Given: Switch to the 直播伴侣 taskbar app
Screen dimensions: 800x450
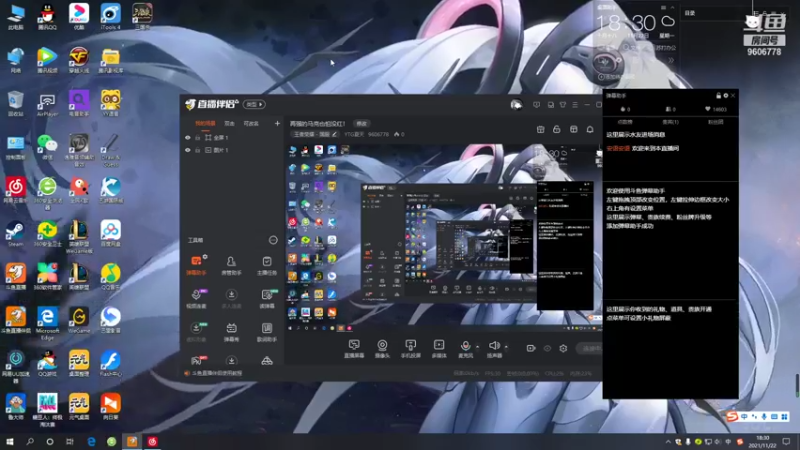Looking at the screenshot, I should tap(132, 441).
